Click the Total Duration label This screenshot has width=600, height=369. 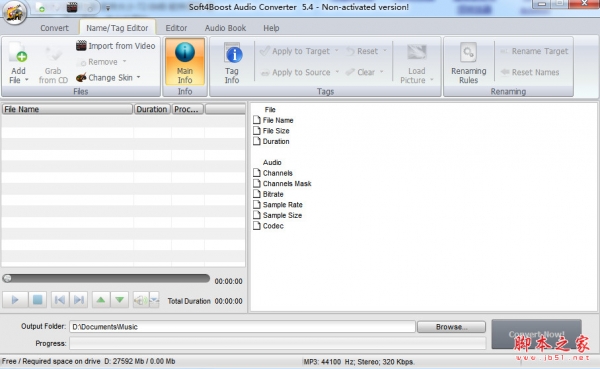[x=189, y=301]
